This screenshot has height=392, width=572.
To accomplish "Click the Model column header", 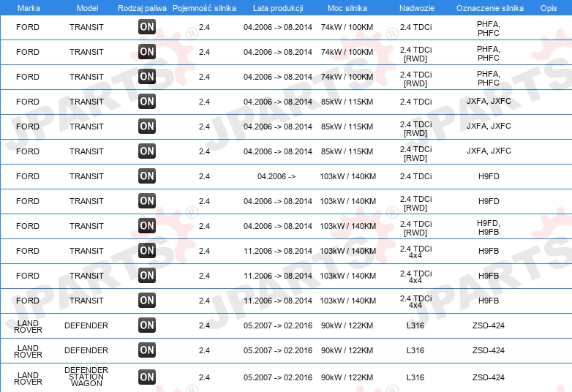I will (x=87, y=8).
